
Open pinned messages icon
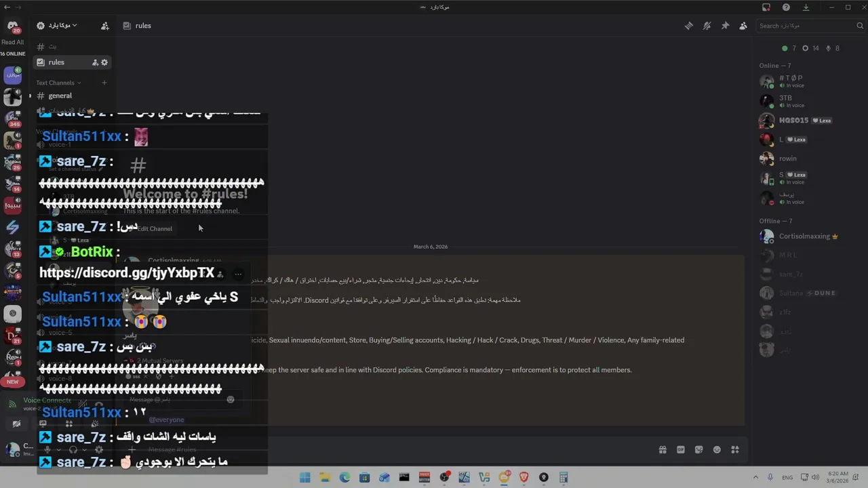tap(725, 26)
